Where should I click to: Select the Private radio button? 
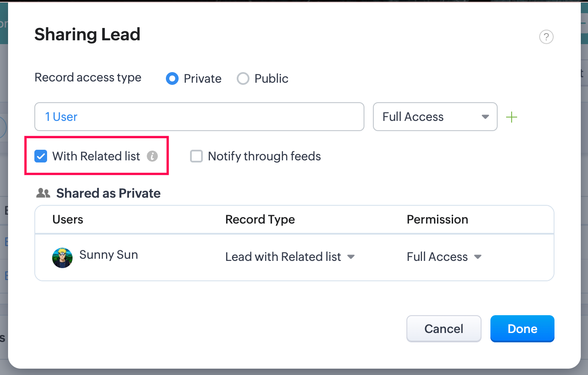point(172,78)
